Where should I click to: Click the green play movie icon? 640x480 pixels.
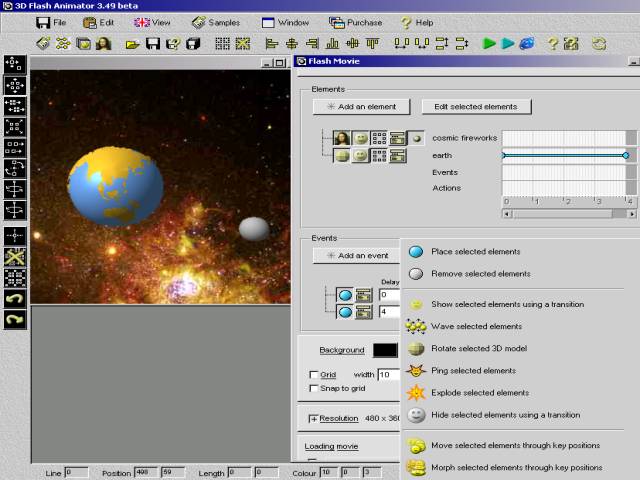[x=489, y=43]
